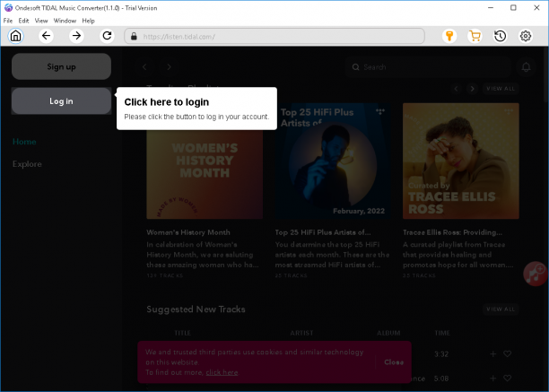Reload the page with the refresh icon

107,36
